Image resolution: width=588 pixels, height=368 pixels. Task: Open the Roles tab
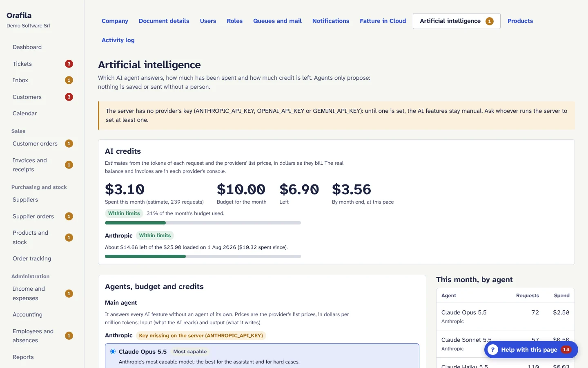coord(235,21)
